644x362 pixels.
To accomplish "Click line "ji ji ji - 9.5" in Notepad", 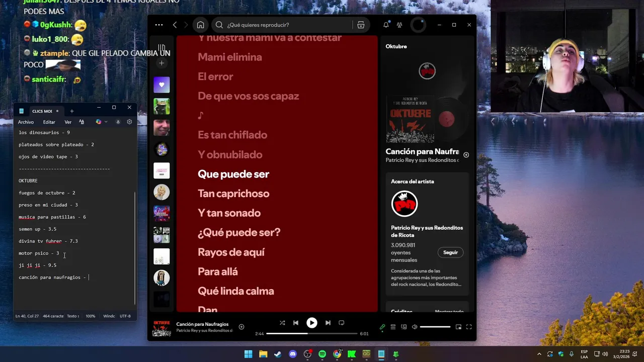I will pos(37,265).
